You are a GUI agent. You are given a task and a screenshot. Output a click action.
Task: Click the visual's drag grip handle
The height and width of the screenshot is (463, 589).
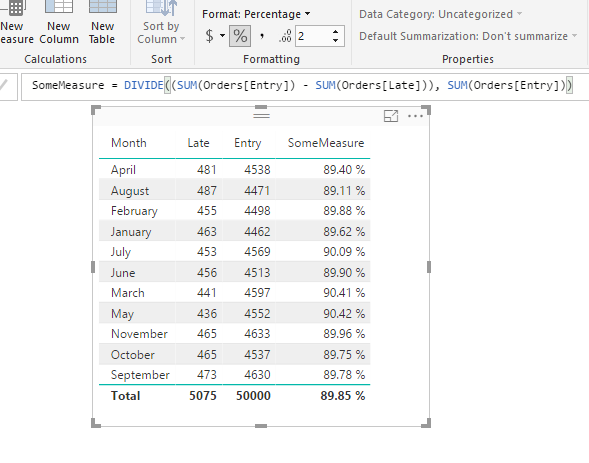(x=261, y=116)
